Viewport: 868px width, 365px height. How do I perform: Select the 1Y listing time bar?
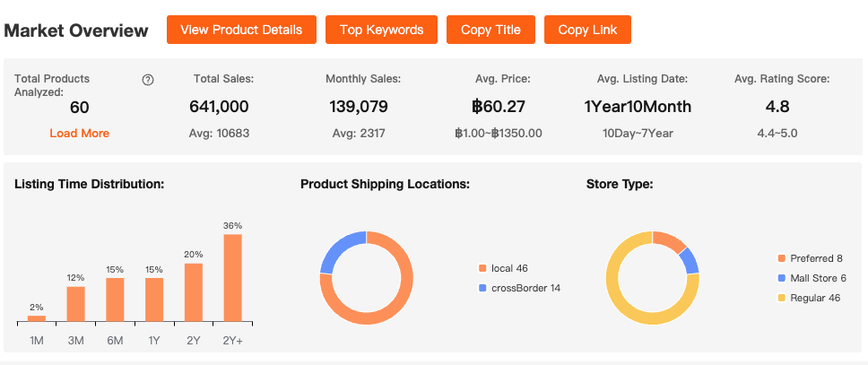pos(154,300)
